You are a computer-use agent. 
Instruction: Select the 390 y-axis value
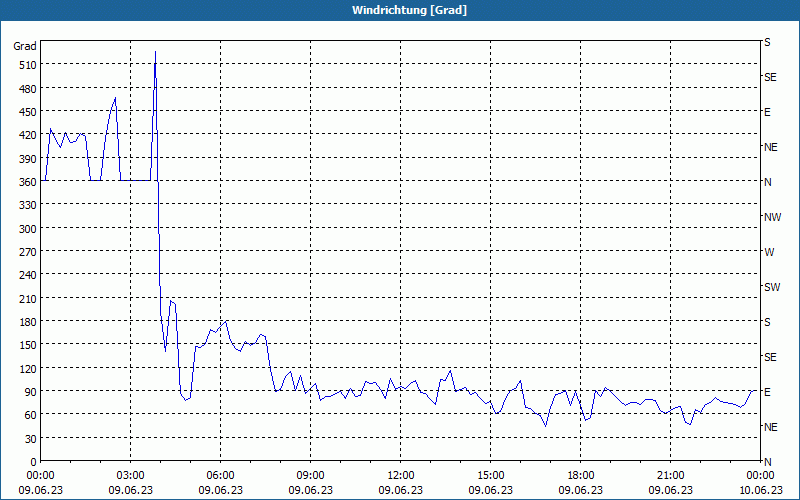coord(28,159)
